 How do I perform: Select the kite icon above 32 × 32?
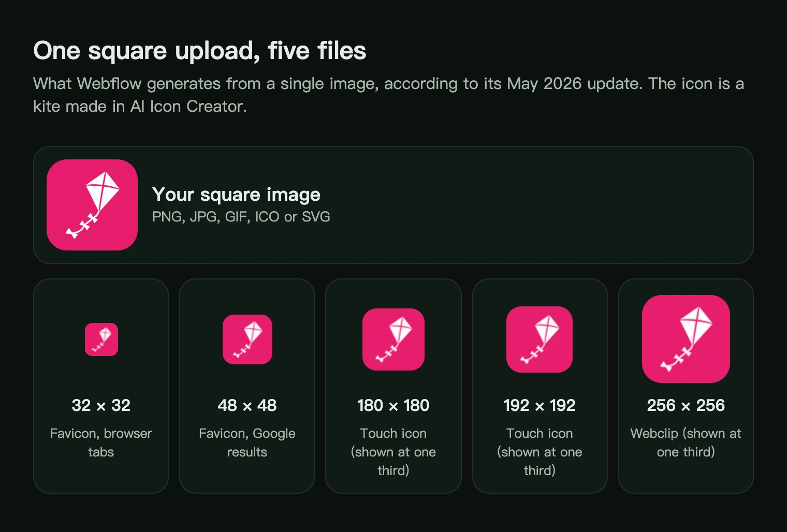[x=101, y=339]
